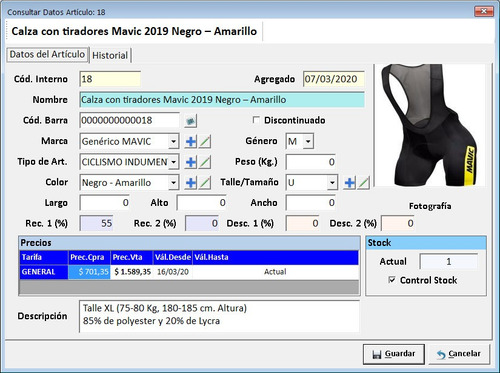Add a new Talle/Tamaño with plus icon
The height and width of the screenshot is (373, 500).
point(349,183)
